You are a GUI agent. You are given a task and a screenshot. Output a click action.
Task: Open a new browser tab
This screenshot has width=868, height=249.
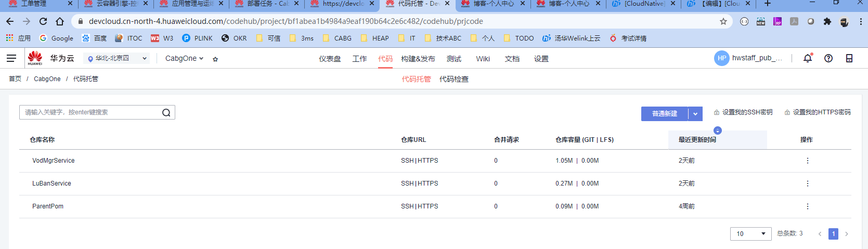click(768, 4)
